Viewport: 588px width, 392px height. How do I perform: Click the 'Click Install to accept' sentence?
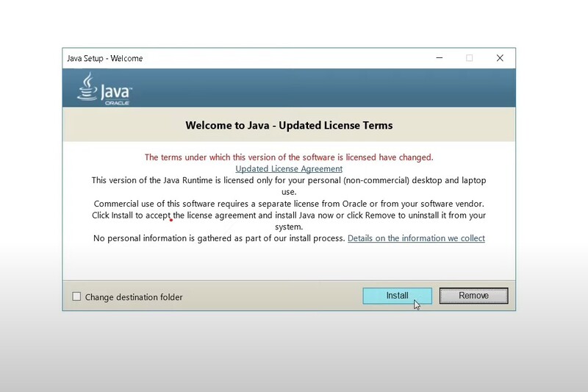click(x=289, y=221)
